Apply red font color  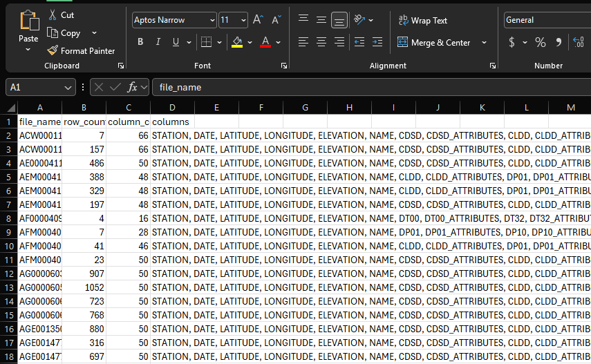coord(265,42)
